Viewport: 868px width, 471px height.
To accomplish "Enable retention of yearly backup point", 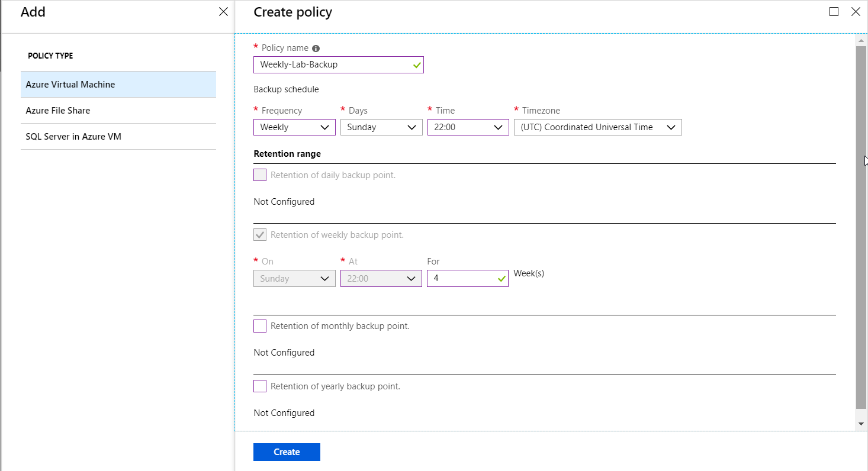I will tap(260, 386).
